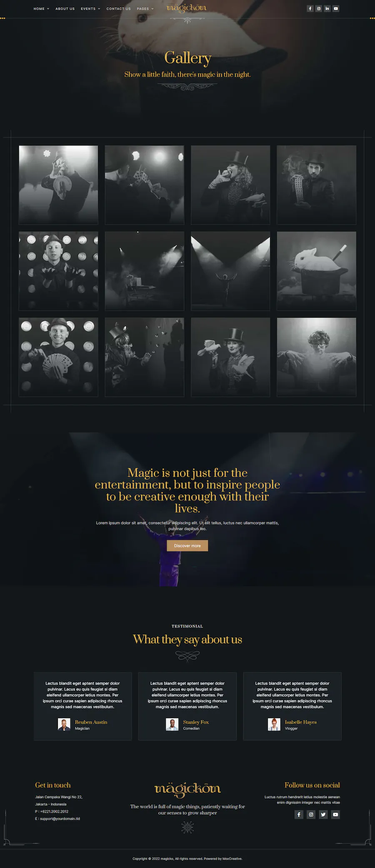Viewport: 375px width, 868px height.
Task: Click the footer Instagram icon
Action: click(311, 814)
